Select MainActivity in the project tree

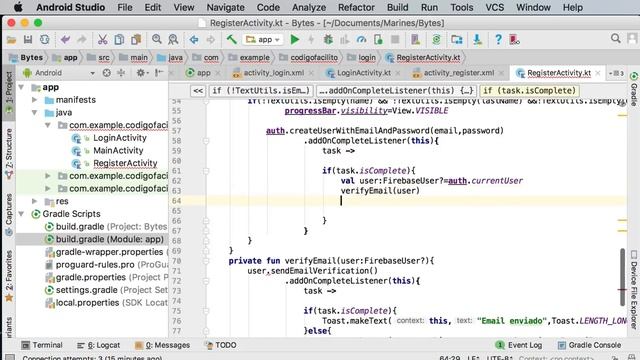(118, 151)
